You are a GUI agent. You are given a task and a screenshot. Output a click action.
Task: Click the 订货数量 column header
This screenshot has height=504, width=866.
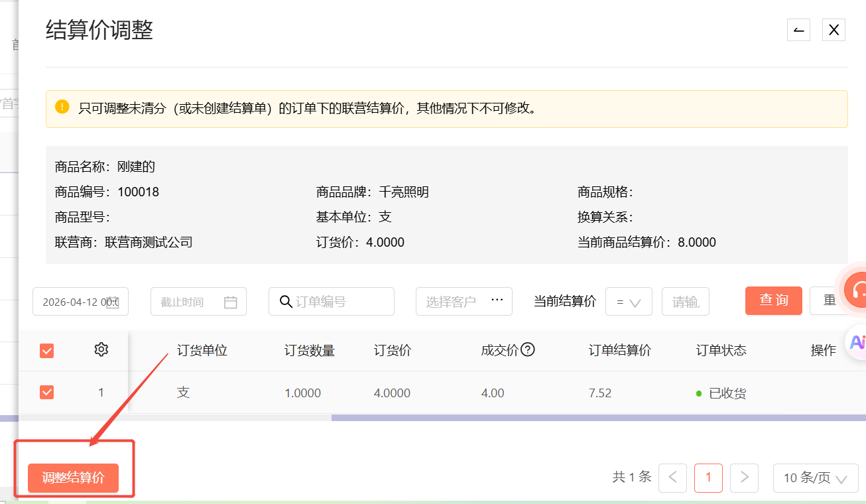[310, 350]
